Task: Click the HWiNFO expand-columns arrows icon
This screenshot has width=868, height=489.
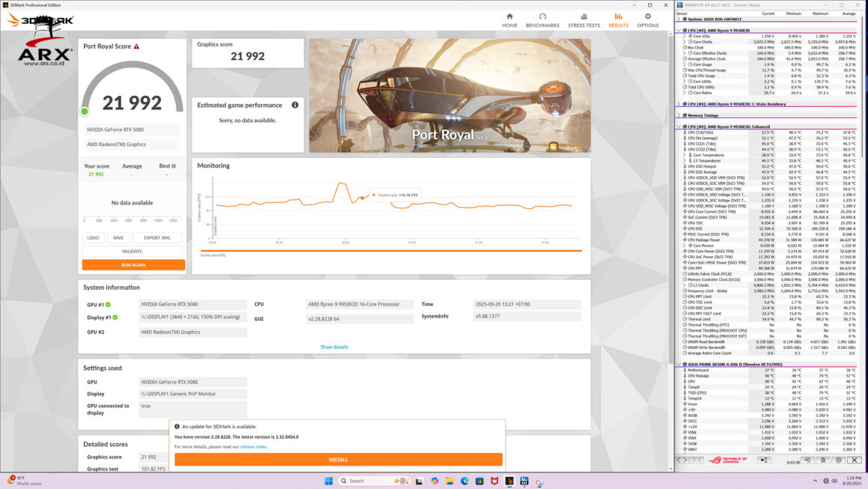Action: tap(683, 461)
